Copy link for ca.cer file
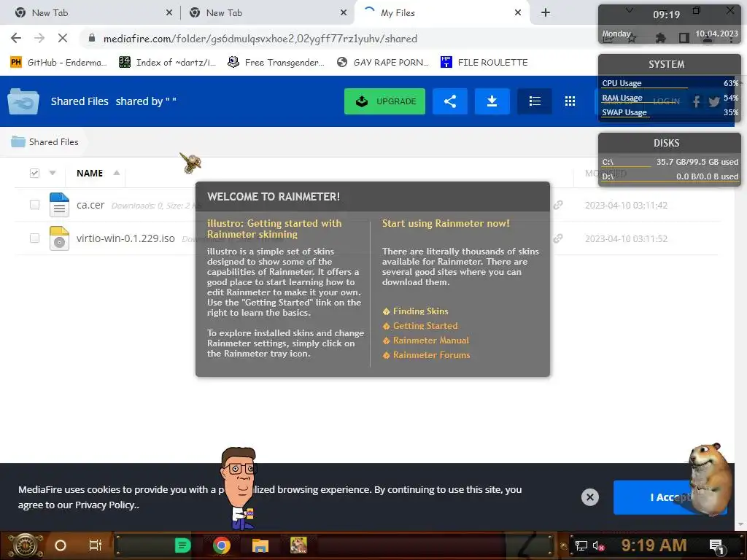The height and width of the screenshot is (560, 747). (558, 205)
